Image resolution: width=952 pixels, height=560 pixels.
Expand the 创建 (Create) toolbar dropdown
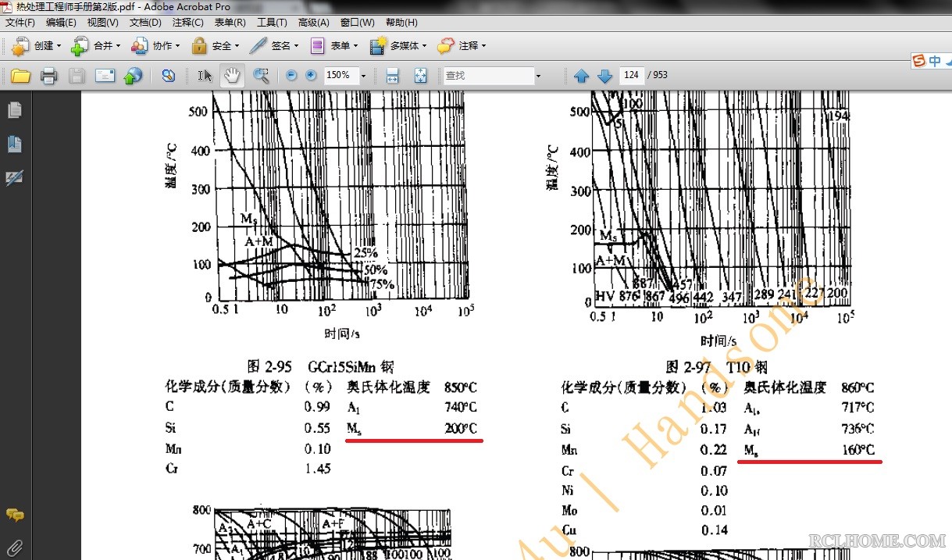(59, 46)
